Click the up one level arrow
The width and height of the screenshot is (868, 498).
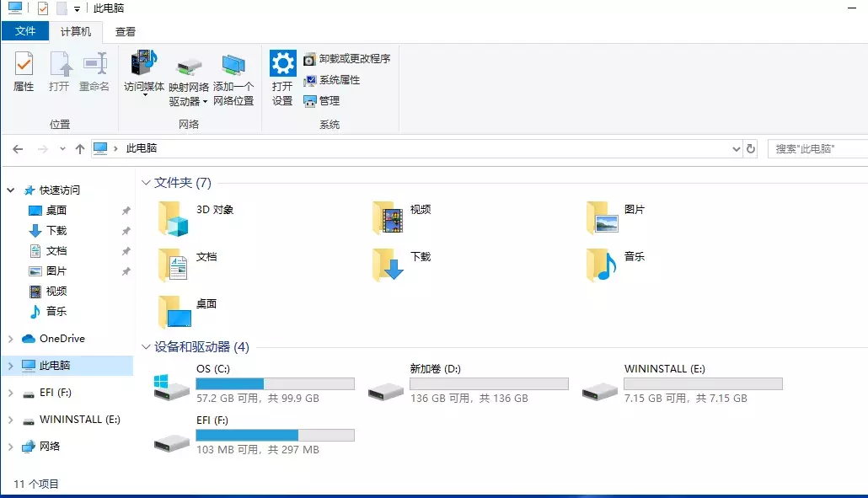point(80,149)
